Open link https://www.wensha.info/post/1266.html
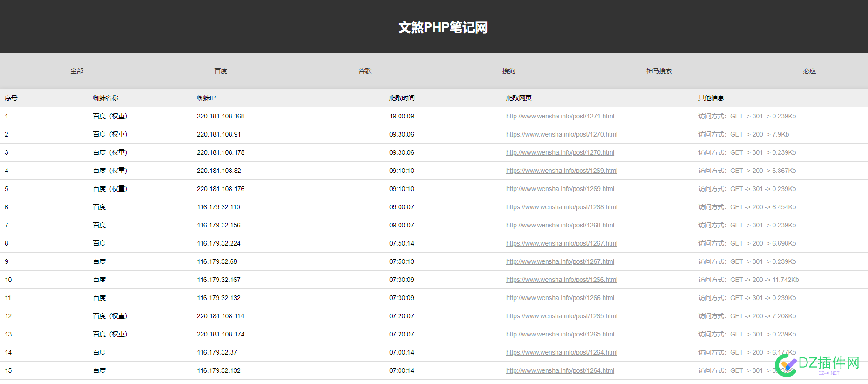 (562, 280)
